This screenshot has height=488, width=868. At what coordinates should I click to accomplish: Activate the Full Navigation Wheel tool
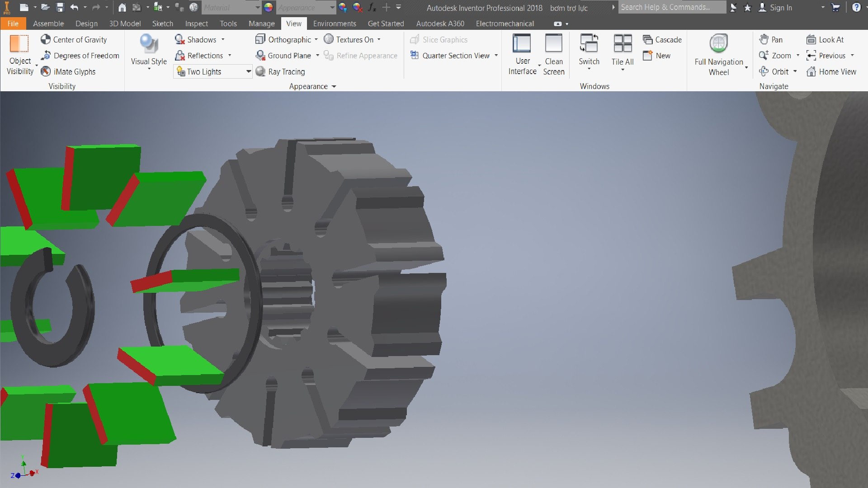[x=718, y=55]
